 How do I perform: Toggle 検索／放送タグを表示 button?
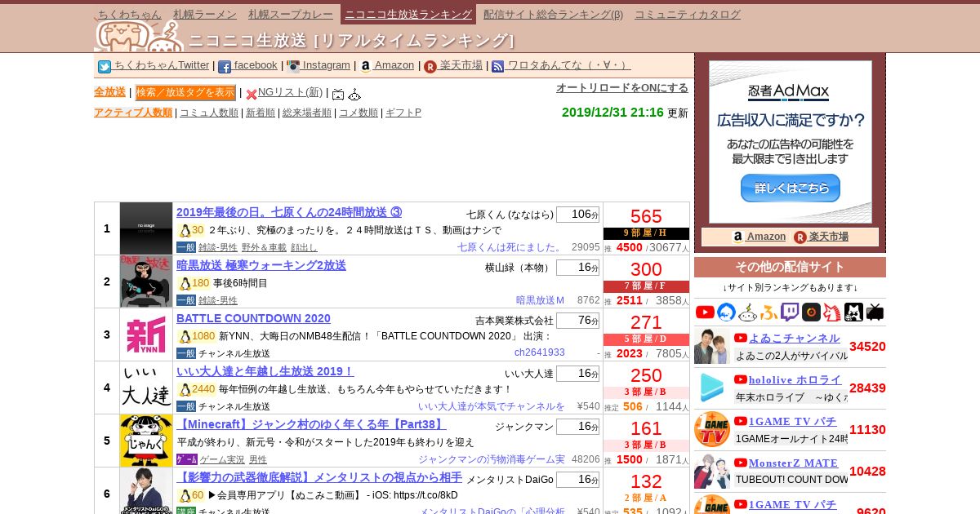tap(185, 93)
